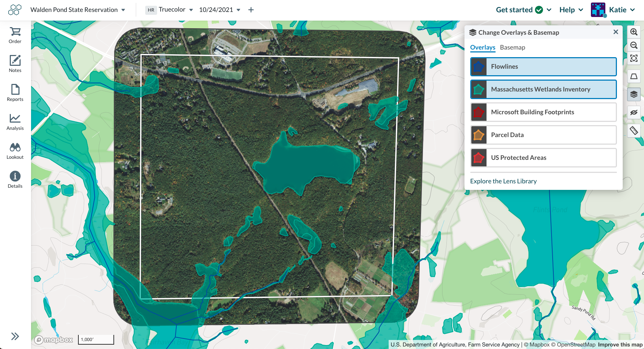The height and width of the screenshot is (349, 644).
Task: Close the Change Overlays & Basemap panel
Action: tap(616, 32)
